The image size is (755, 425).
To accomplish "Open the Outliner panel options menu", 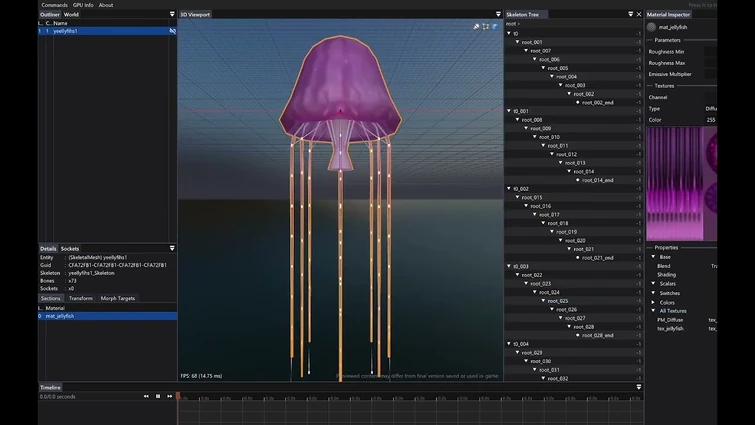I will pyautogui.click(x=172, y=15).
